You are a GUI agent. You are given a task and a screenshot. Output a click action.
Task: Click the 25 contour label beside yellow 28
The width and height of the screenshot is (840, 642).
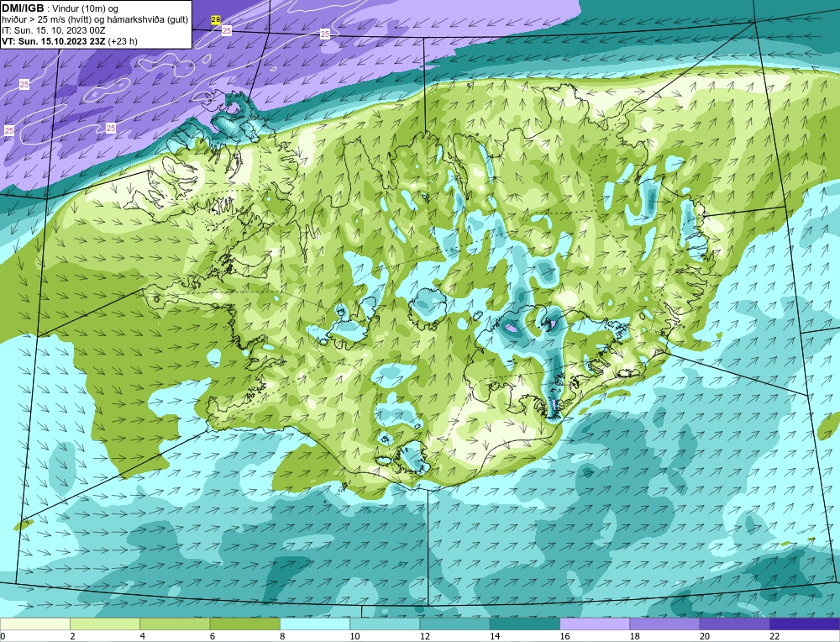[227, 31]
